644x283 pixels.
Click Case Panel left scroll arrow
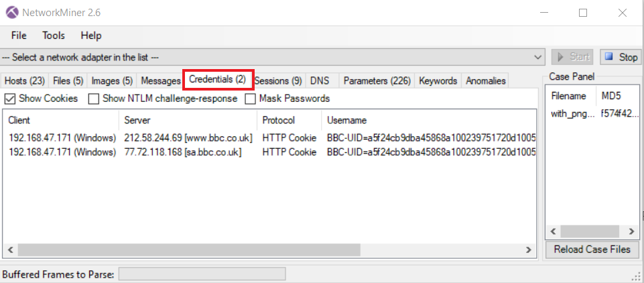554,231
